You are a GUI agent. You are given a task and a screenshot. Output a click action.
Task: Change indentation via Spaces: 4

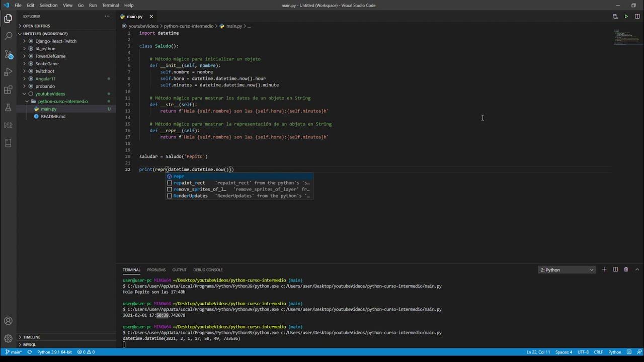[564, 352]
